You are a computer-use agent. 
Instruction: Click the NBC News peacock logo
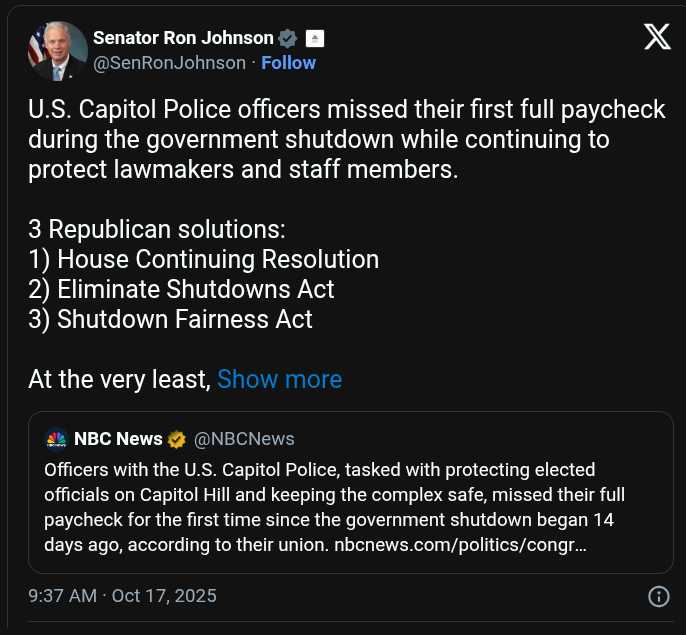(56, 439)
